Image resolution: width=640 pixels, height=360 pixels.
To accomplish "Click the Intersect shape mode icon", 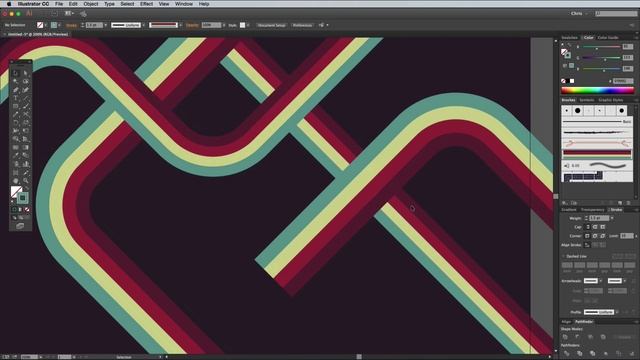I will (590, 337).
